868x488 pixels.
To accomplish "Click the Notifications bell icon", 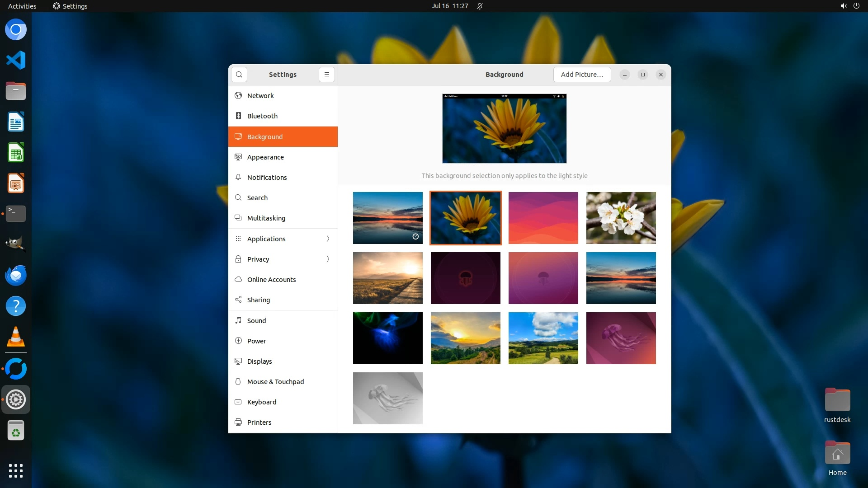I will pos(238,178).
